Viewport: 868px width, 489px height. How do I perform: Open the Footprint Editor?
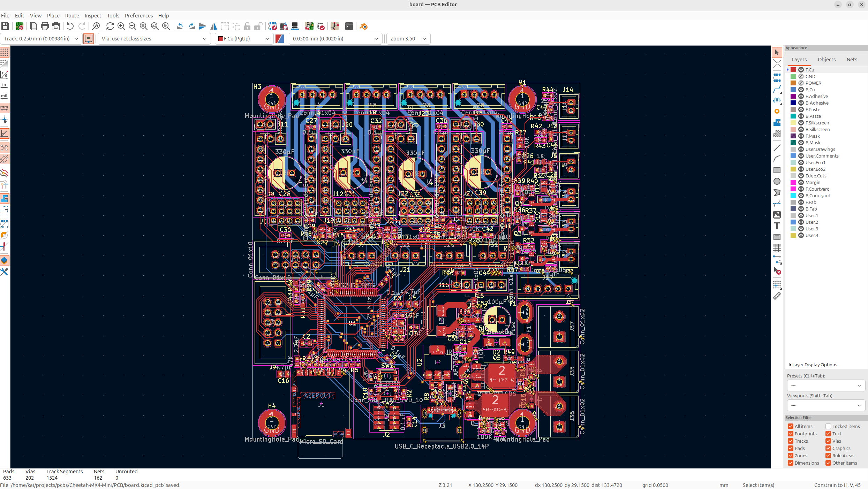click(273, 26)
